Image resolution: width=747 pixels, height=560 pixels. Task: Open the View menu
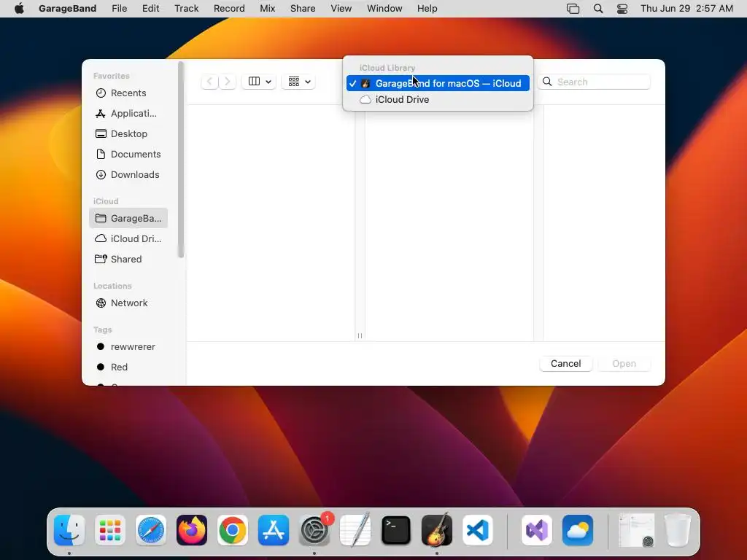pyautogui.click(x=341, y=9)
